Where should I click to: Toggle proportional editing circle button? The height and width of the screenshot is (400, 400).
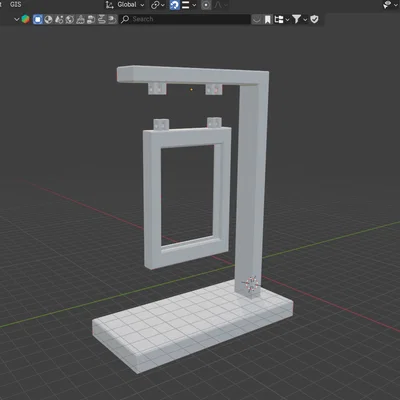pyautogui.click(x=206, y=5)
